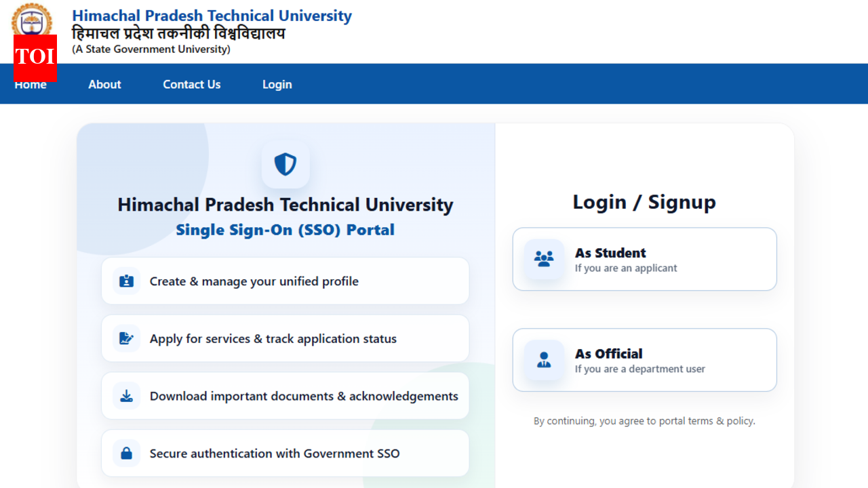Screen dimensions: 868x488
Task: Click the Himachal Pradesh Technical University header title
Action: [212, 15]
